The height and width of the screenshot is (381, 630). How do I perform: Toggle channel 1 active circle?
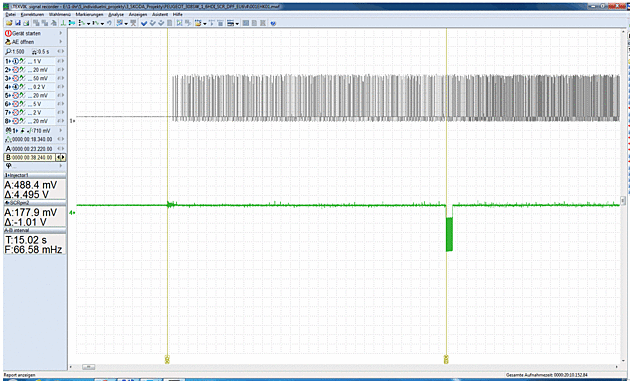click(16, 61)
